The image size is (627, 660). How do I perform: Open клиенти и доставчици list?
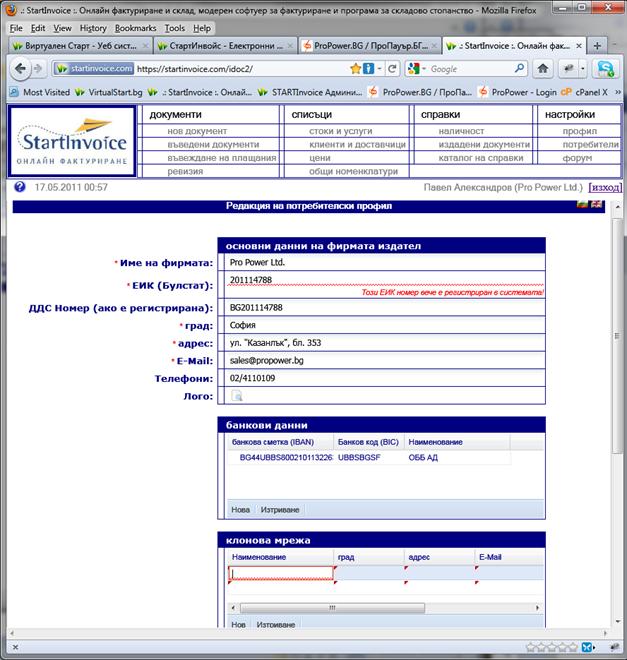(357, 144)
